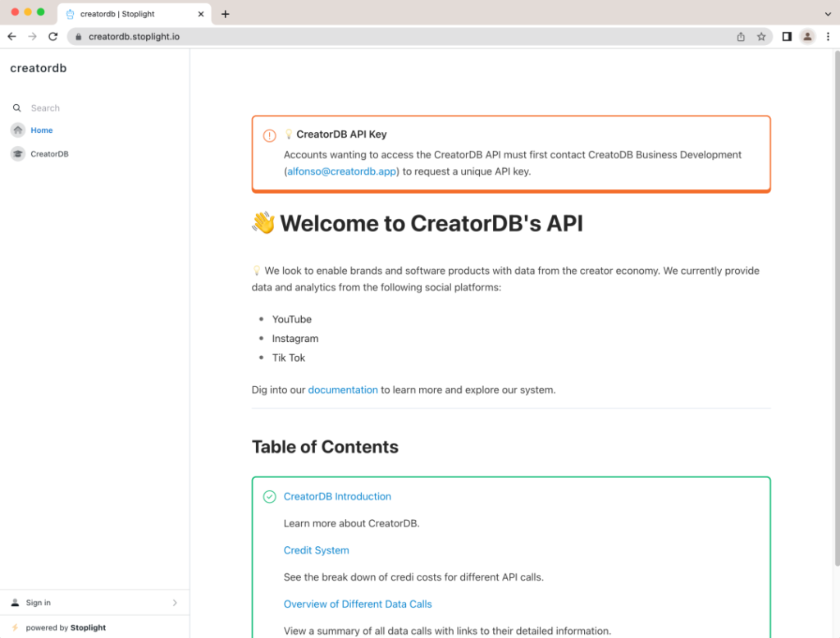Open the browser profile avatar
840x638 pixels.
pos(807,36)
